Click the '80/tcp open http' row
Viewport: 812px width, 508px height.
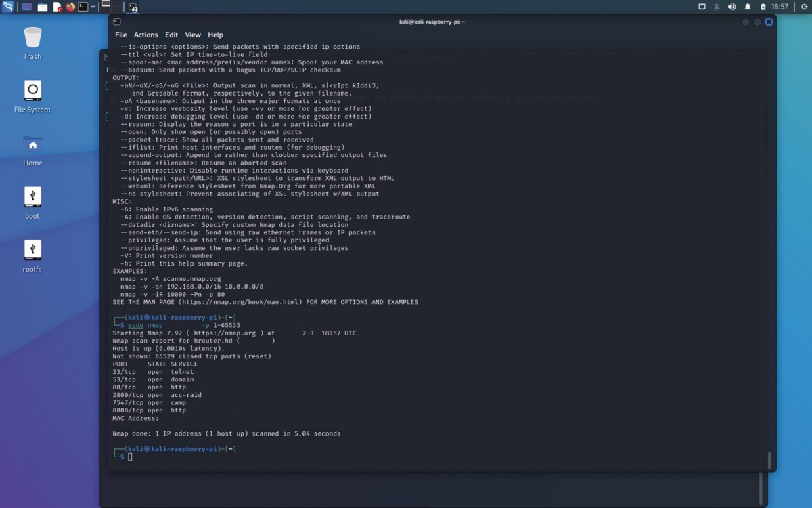click(x=149, y=387)
